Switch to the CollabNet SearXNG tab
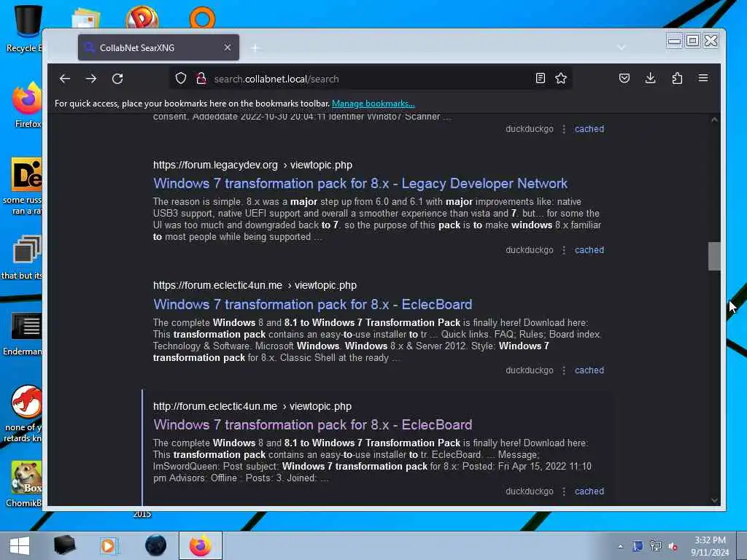The height and width of the screenshot is (560, 747). coord(158,47)
